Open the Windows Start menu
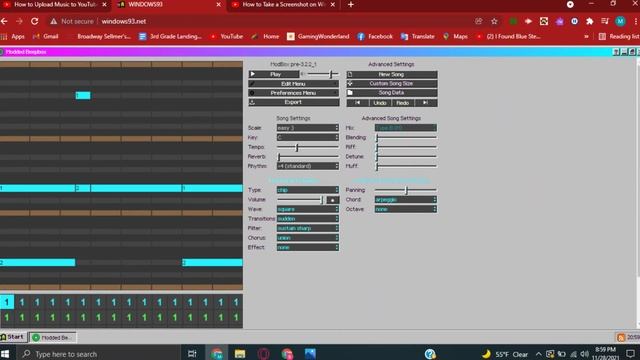The image size is (640, 360). click(5, 354)
